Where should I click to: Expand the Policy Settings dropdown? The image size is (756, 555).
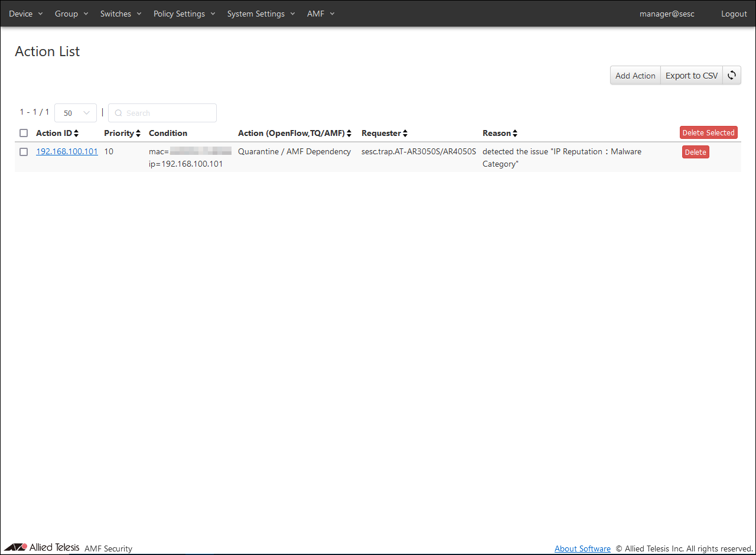coord(184,14)
